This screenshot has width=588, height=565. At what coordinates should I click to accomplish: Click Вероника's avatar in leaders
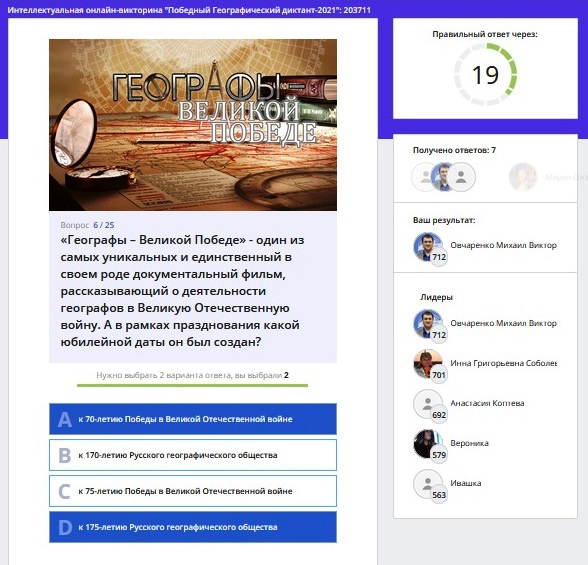tap(428, 444)
